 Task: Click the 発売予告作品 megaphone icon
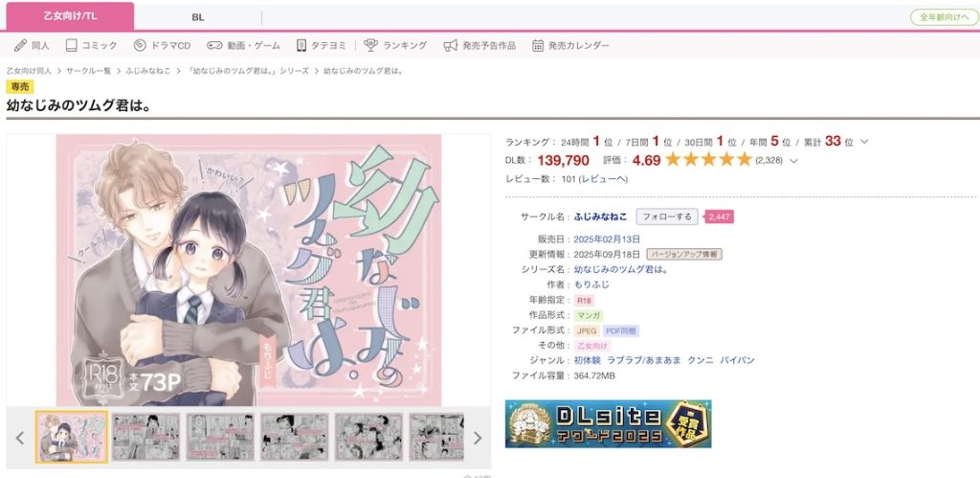click(x=451, y=45)
